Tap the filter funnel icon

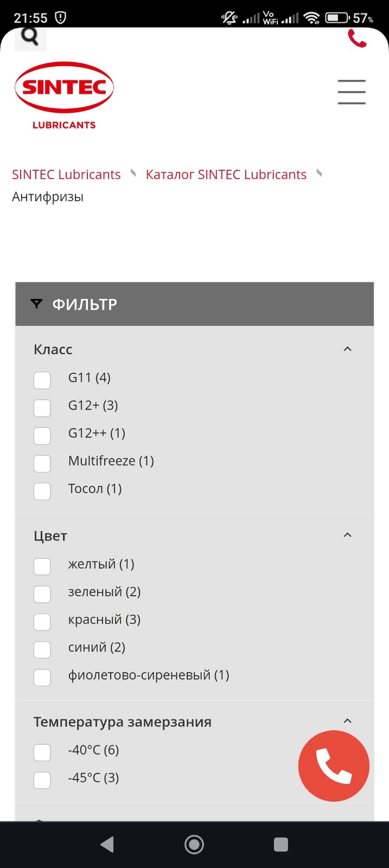coord(36,304)
